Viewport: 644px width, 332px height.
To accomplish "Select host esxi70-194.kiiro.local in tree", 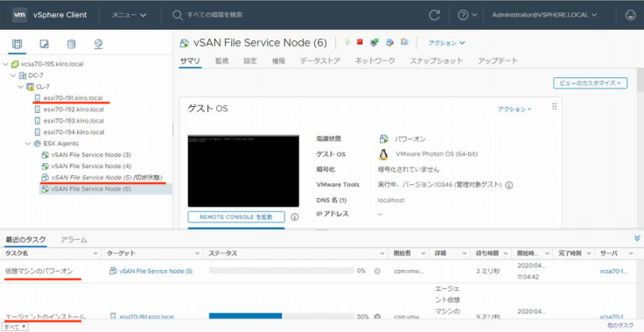I will [73, 132].
